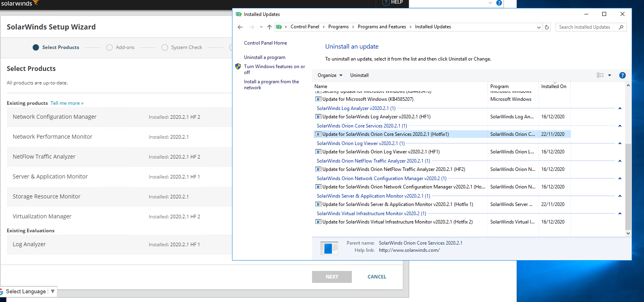
Task: Click the Installed Updates window title icon
Action: pos(239,14)
